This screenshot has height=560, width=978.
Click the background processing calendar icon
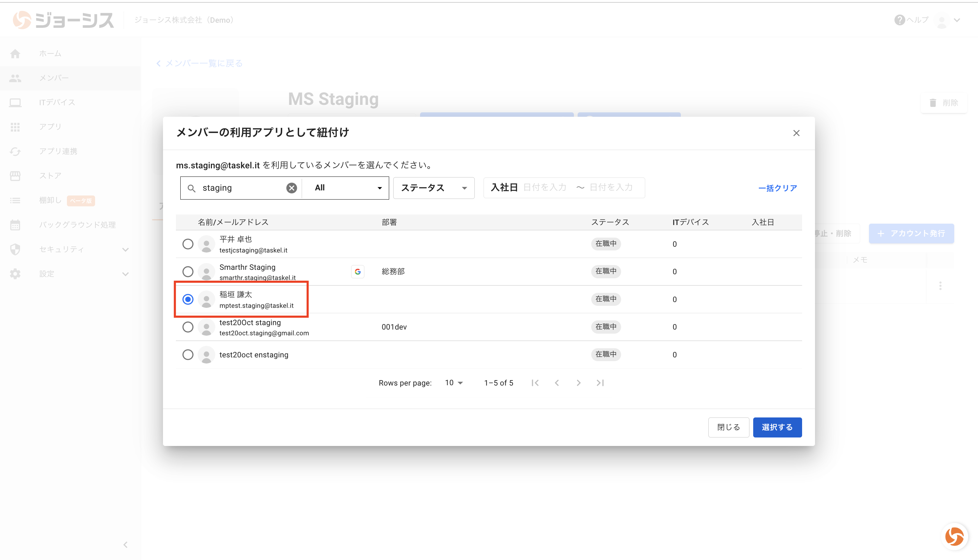[15, 225]
